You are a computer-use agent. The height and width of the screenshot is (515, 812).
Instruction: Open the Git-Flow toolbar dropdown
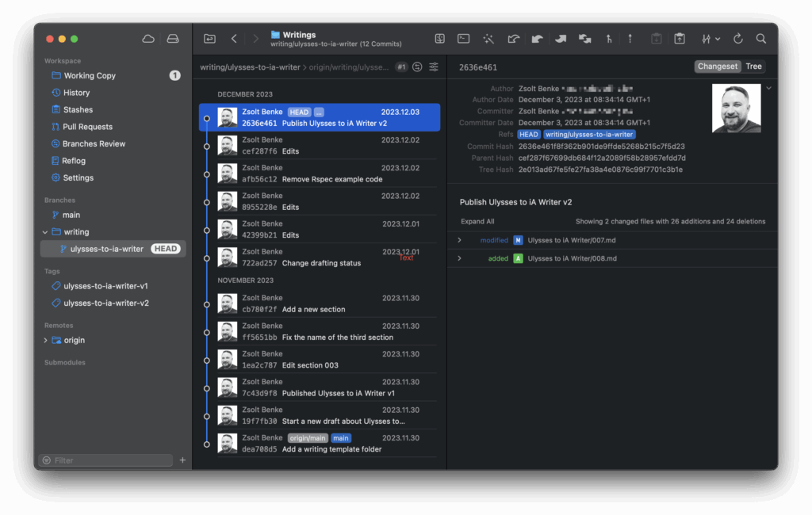710,39
